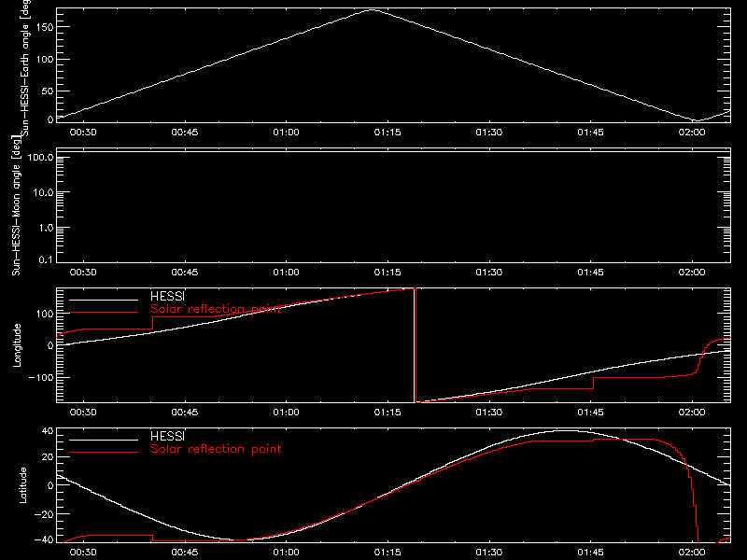Click the -40 tick on Latitude axis
747x560 pixels.
point(44,540)
